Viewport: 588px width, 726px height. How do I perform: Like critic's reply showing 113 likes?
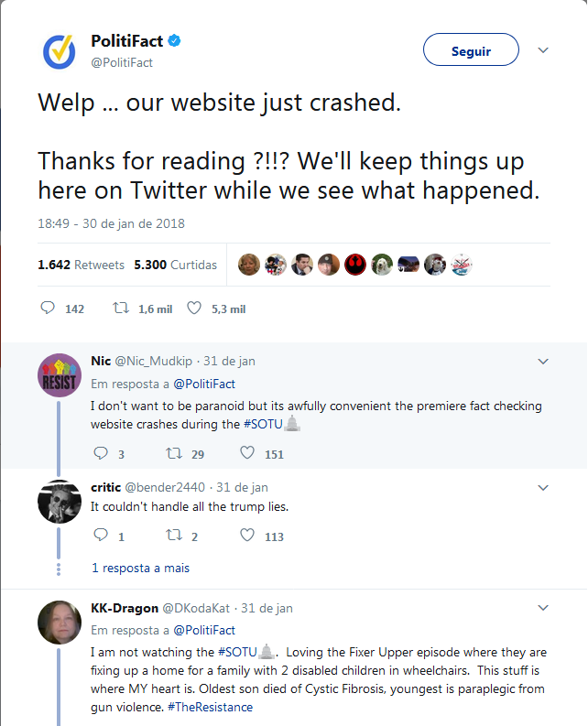point(247,536)
